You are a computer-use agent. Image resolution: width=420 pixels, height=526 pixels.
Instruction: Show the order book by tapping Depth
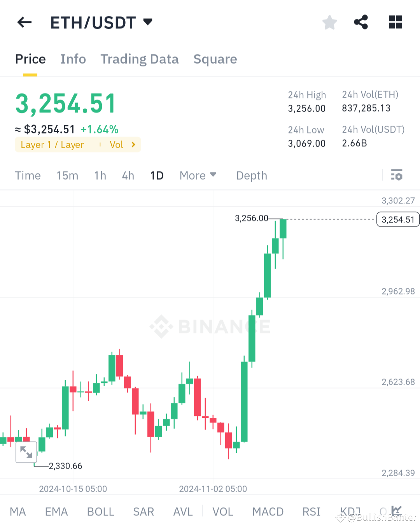[251, 175]
